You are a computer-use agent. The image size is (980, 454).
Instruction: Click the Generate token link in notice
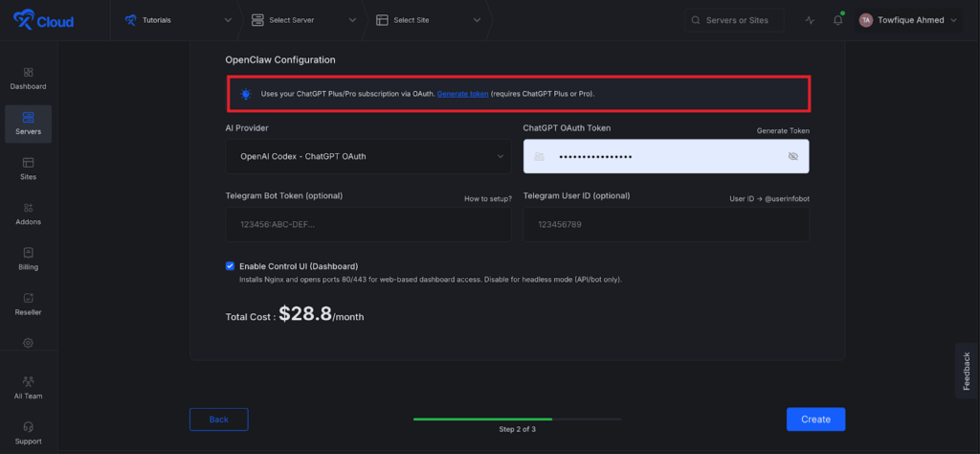(462, 94)
